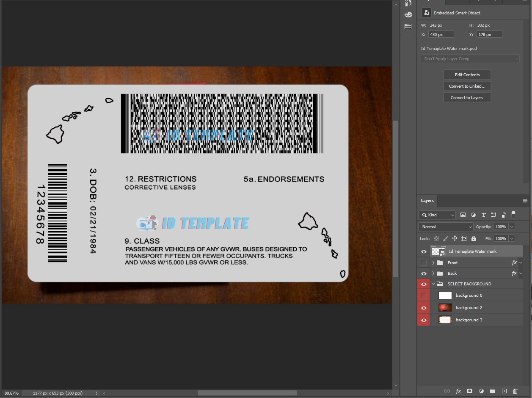Viewport: 532px width, 398px height.
Task: Lock image pixels brush icon
Action: (445, 238)
